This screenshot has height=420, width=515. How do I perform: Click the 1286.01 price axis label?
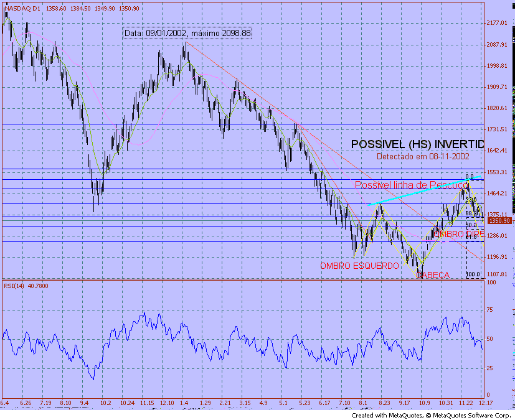pos(497,236)
